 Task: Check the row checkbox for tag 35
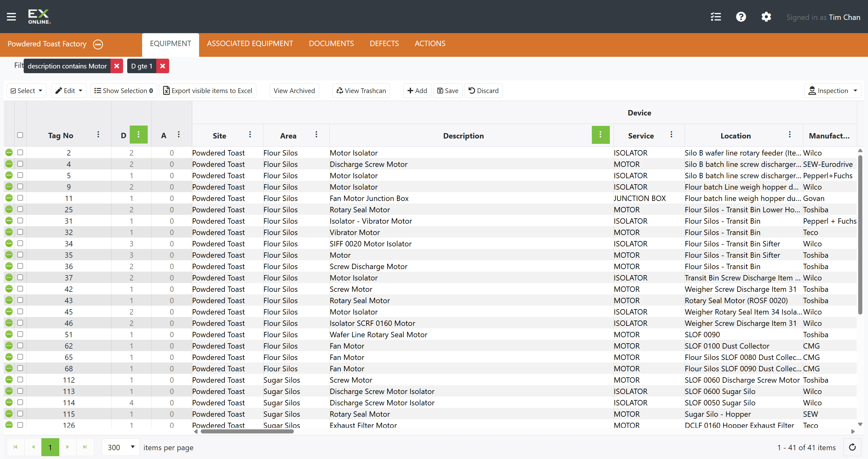tap(20, 255)
